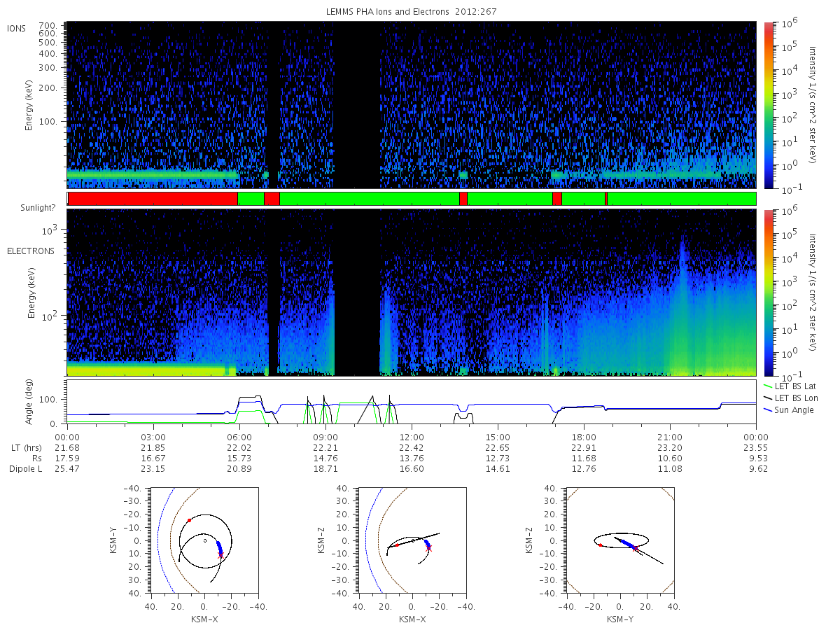
Task: Click the Sunlight? label
Action: (x=26, y=208)
